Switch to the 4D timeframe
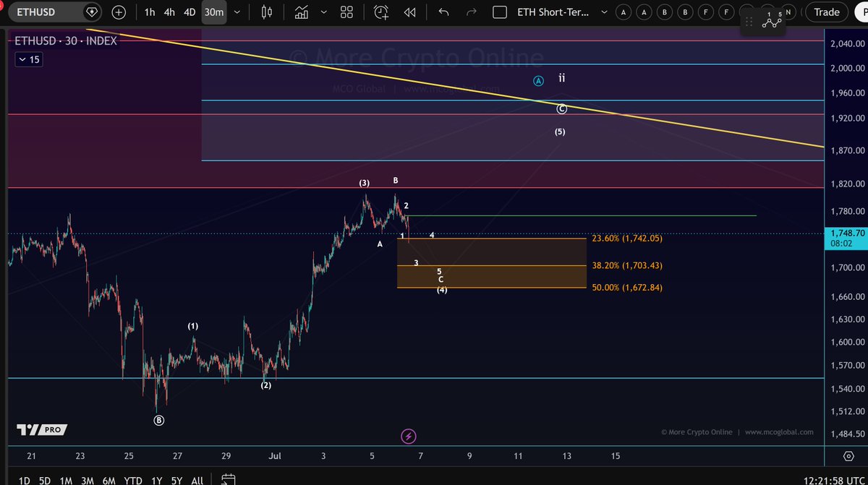Screen dimensions: 868x485 (x=189, y=12)
